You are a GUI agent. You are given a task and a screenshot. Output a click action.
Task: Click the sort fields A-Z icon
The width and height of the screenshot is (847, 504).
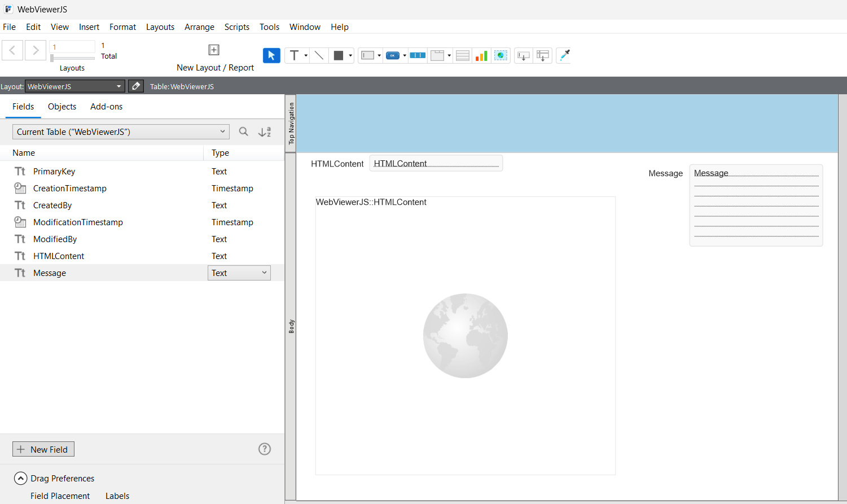coord(265,132)
